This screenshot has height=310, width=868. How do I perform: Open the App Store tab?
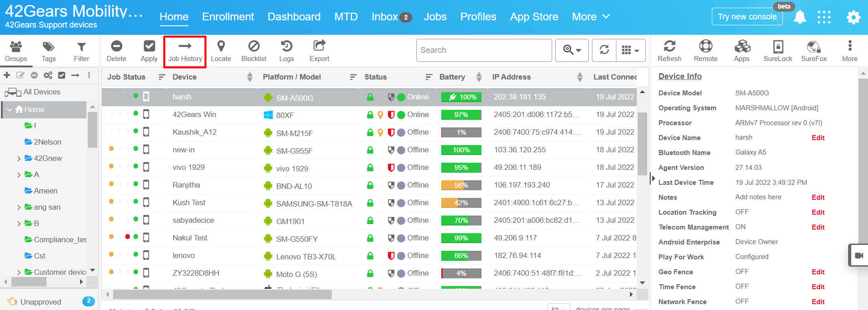tap(534, 17)
